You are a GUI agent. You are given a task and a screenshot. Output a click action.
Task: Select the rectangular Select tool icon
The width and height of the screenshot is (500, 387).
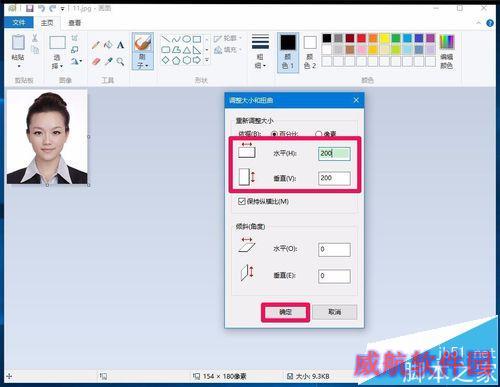57,43
